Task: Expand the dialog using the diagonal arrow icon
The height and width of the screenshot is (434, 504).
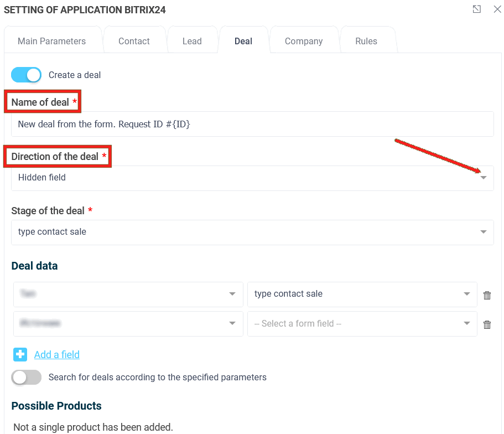Action: (x=476, y=9)
